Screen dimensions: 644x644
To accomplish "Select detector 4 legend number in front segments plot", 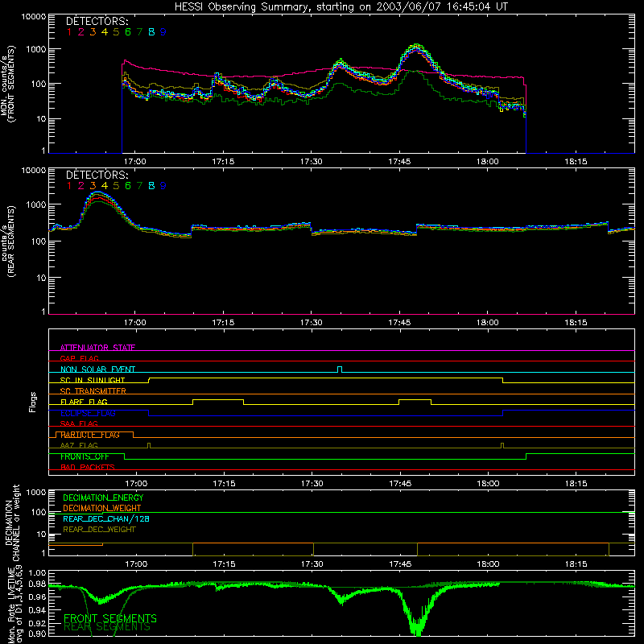I will [105, 32].
